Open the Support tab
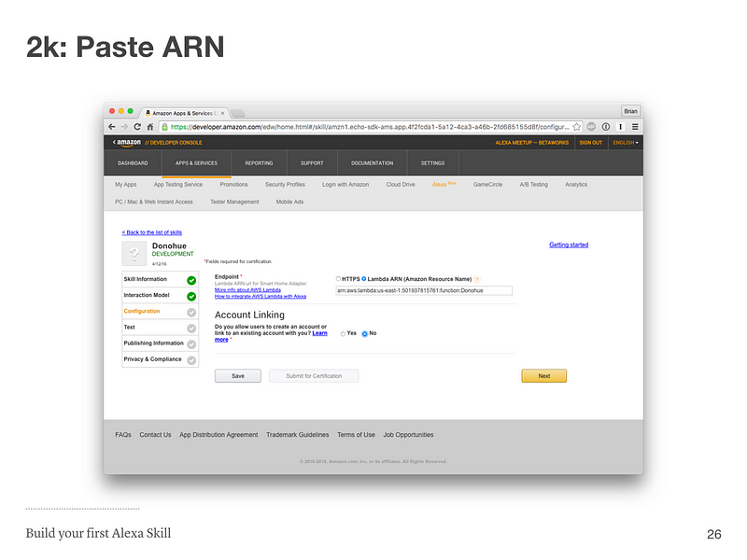The height and width of the screenshot is (560, 747). click(x=312, y=162)
